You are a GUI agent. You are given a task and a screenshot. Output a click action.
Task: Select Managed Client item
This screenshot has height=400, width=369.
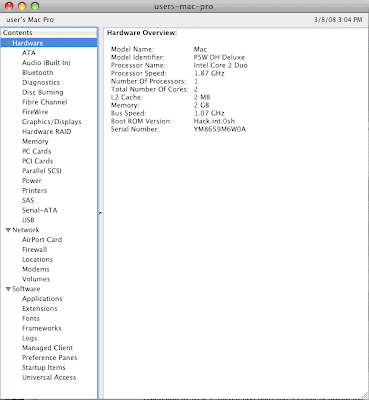[x=47, y=348]
